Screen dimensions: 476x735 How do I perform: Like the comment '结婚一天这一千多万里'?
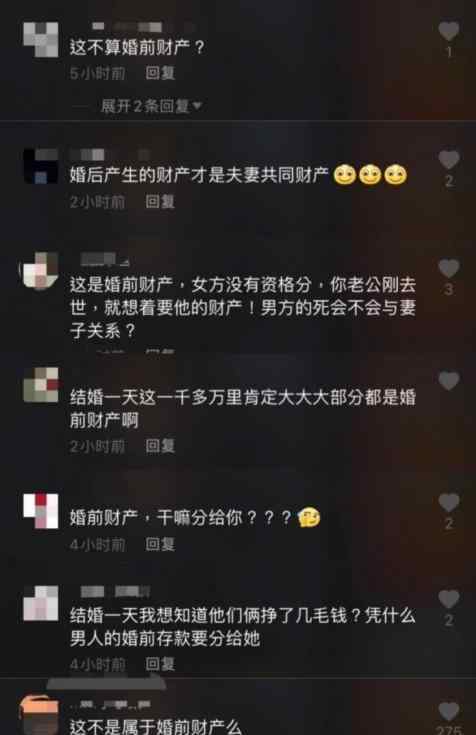coord(449,381)
